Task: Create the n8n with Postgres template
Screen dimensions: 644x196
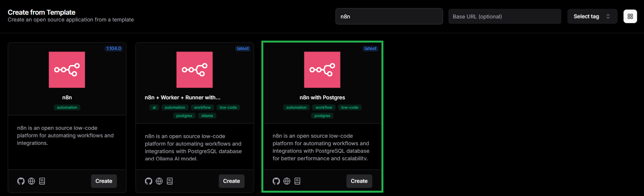Action: (359, 181)
